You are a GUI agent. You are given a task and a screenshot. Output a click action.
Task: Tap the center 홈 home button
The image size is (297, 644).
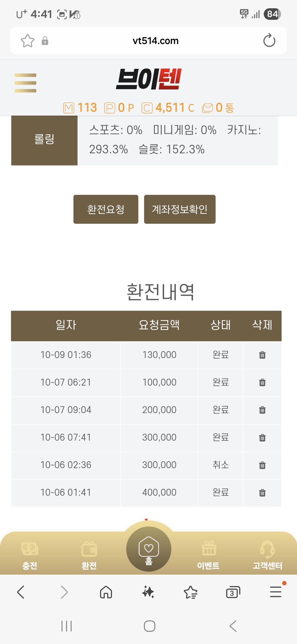(148, 549)
